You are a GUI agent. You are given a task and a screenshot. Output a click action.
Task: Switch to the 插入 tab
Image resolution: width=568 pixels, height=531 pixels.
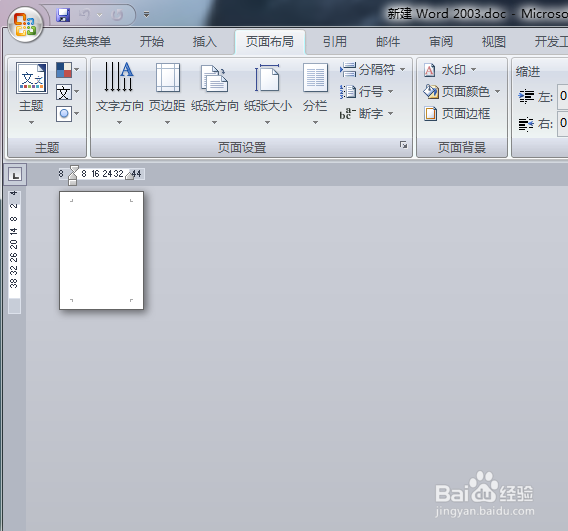pyautogui.click(x=205, y=42)
